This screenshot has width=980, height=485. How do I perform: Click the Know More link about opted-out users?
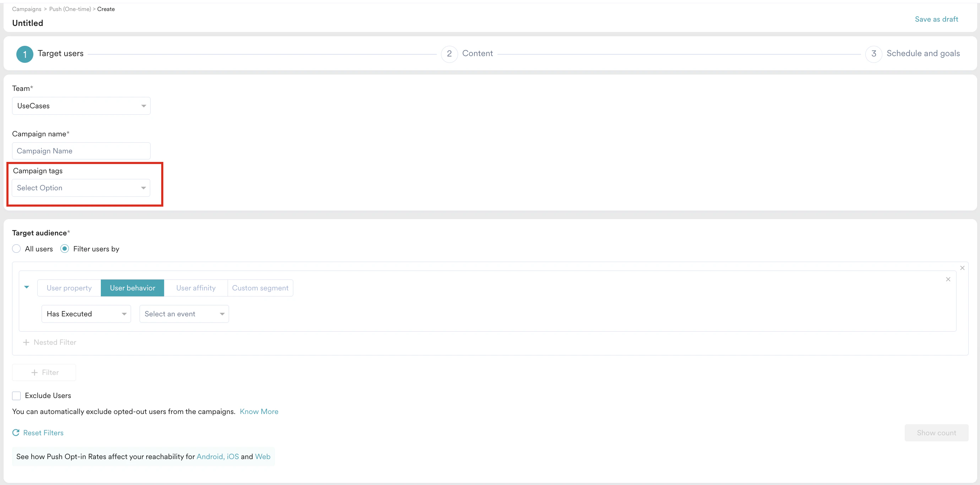tap(259, 411)
